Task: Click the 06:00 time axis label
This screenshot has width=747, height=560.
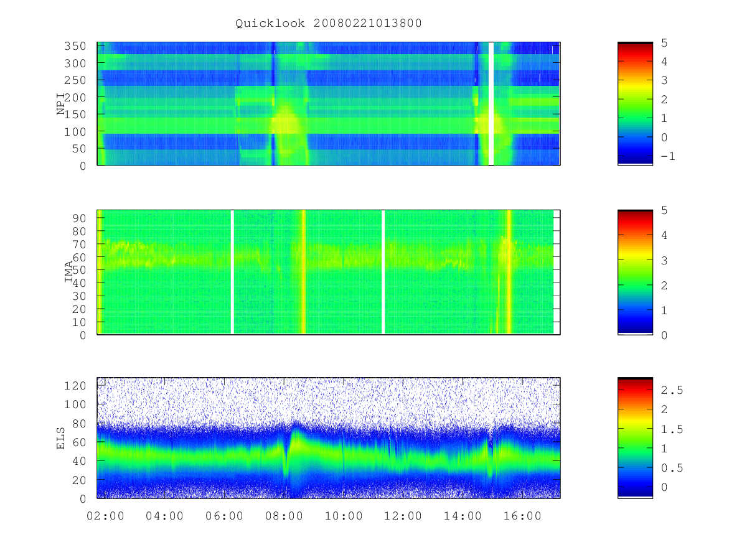Action: (224, 516)
